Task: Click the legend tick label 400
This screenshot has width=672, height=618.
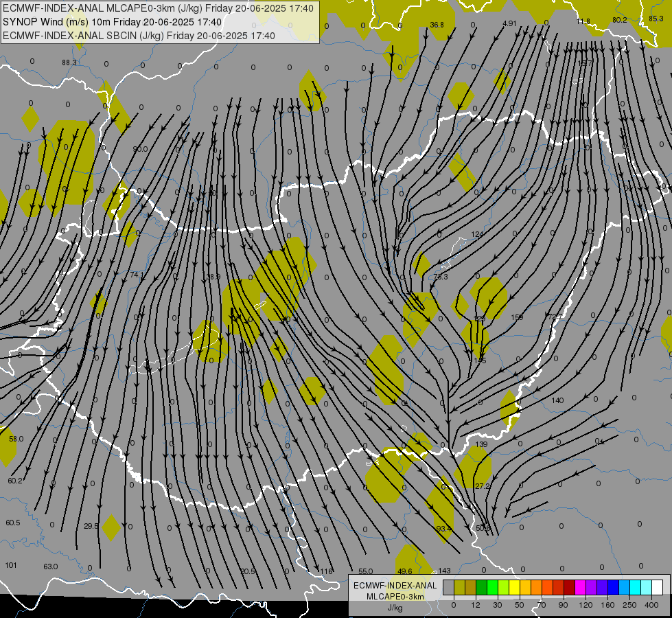Action: click(x=651, y=605)
